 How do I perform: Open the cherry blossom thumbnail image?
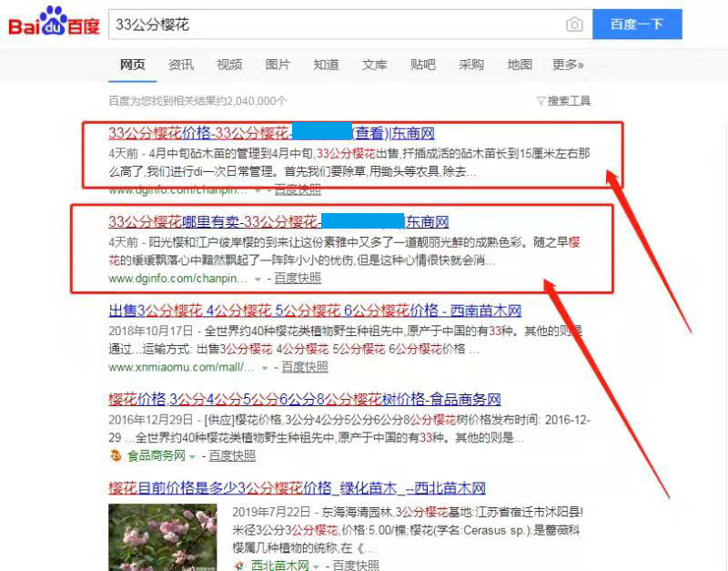point(163,537)
